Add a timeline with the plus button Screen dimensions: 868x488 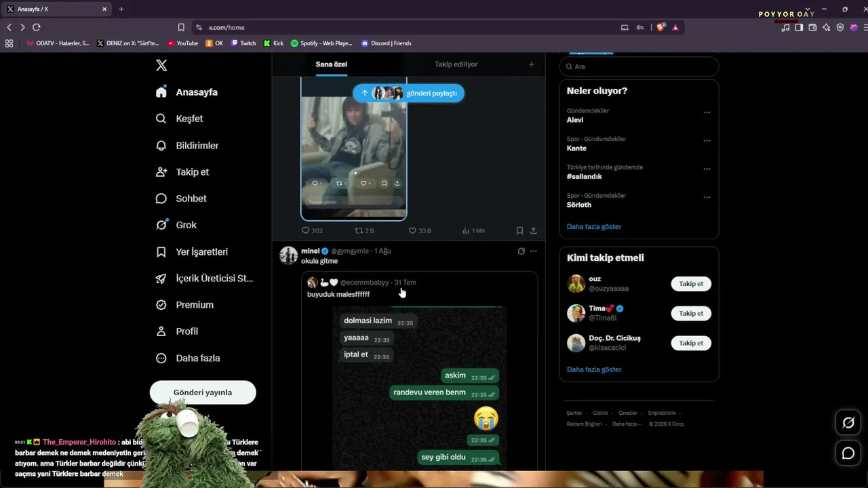pos(531,64)
